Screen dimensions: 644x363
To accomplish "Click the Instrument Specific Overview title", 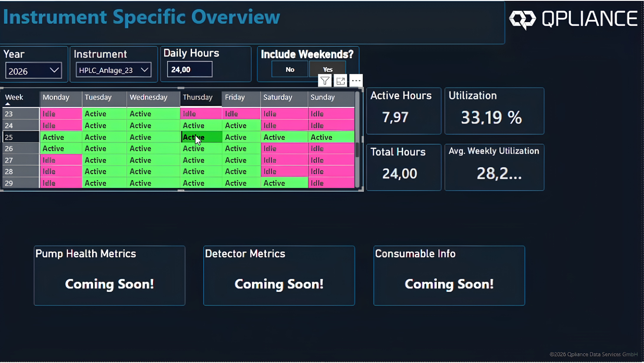I will point(142,17).
